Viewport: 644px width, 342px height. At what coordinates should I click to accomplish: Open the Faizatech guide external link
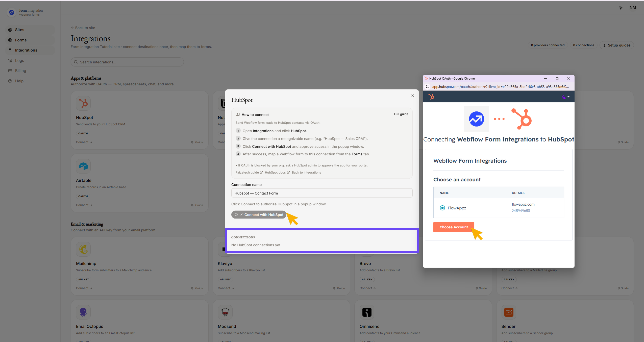[x=249, y=173]
